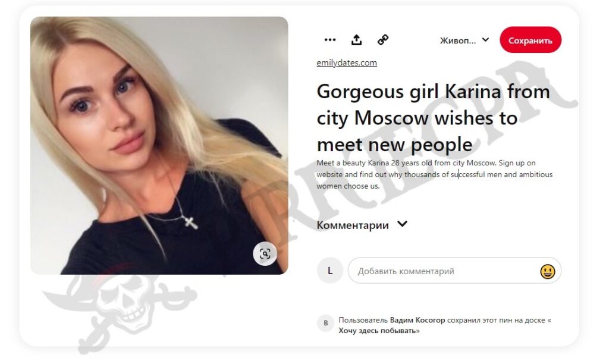The height and width of the screenshot is (364, 609).
Task: Expand comments with the Комментарии chevron
Action: [403, 224]
